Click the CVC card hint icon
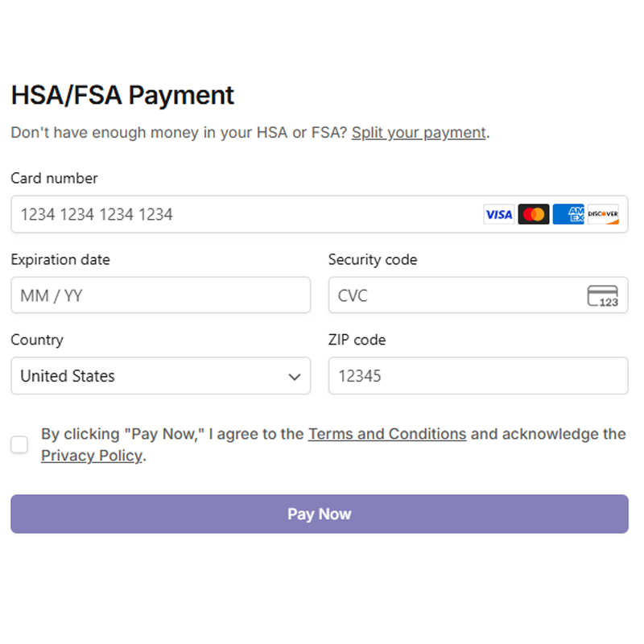This screenshot has width=644, height=644. pos(603,296)
